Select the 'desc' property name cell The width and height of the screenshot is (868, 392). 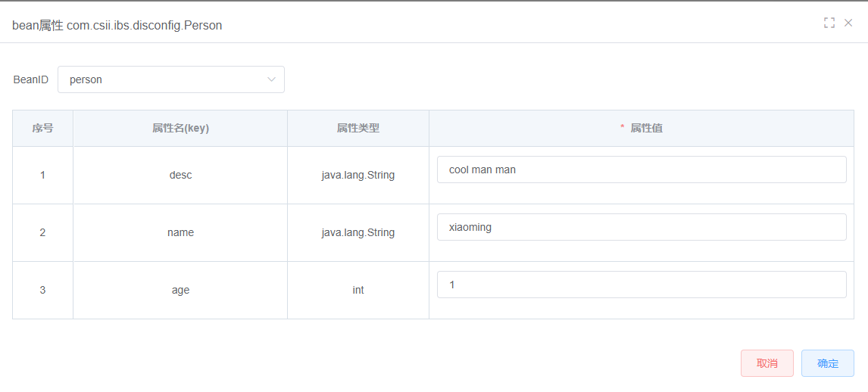[x=180, y=176]
